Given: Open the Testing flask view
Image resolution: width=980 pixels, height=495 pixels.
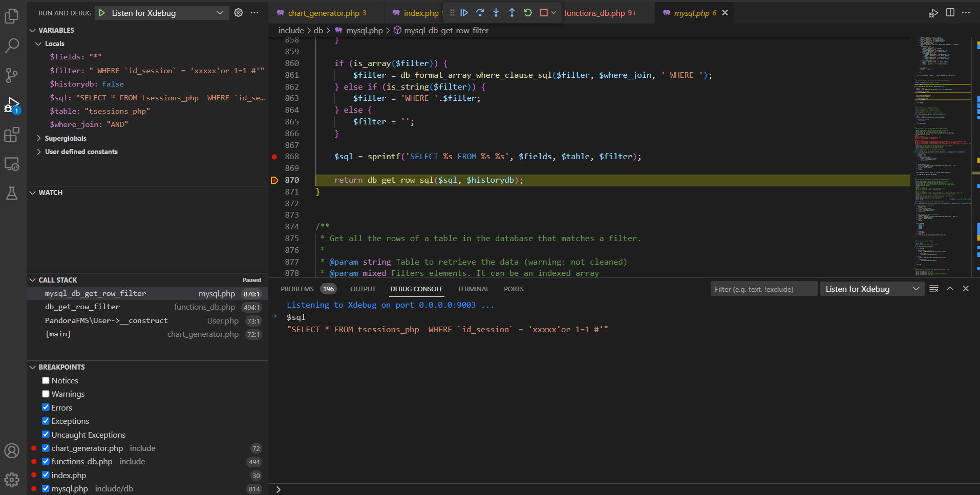Looking at the screenshot, I should pyautogui.click(x=12, y=193).
